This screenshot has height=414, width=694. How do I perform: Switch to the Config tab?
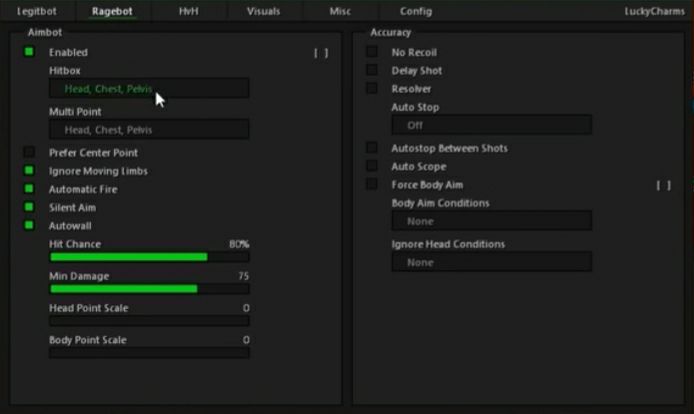[416, 11]
